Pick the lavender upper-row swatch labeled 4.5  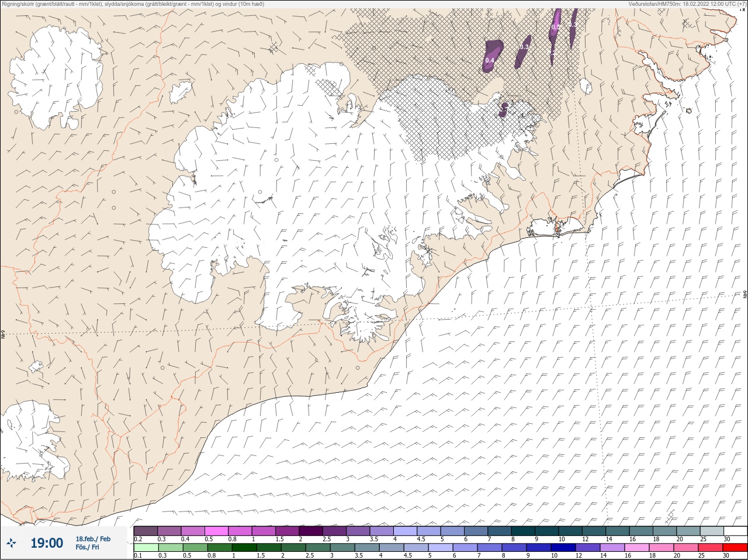coord(429,531)
